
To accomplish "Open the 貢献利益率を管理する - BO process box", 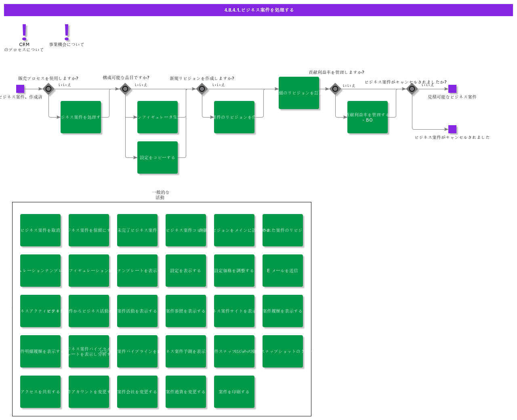I will pos(368,117).
